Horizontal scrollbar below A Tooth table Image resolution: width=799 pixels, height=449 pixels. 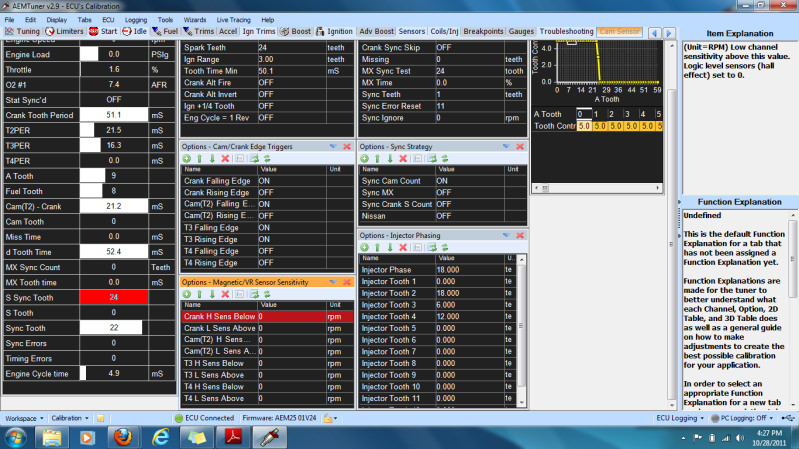(x=597, y=188)
